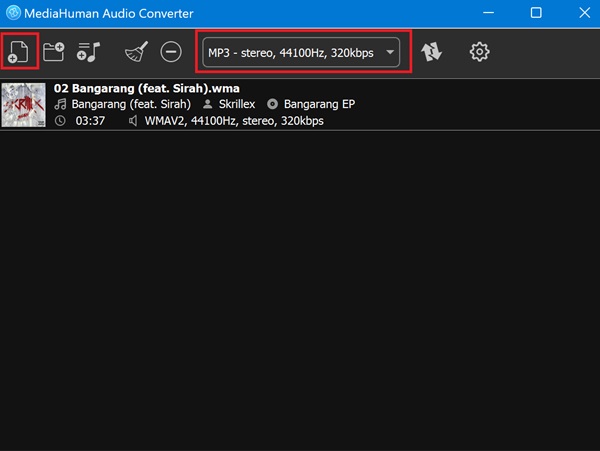Open the MP3 output format dropdown
The image size is (600, 451).
[301, 52]
